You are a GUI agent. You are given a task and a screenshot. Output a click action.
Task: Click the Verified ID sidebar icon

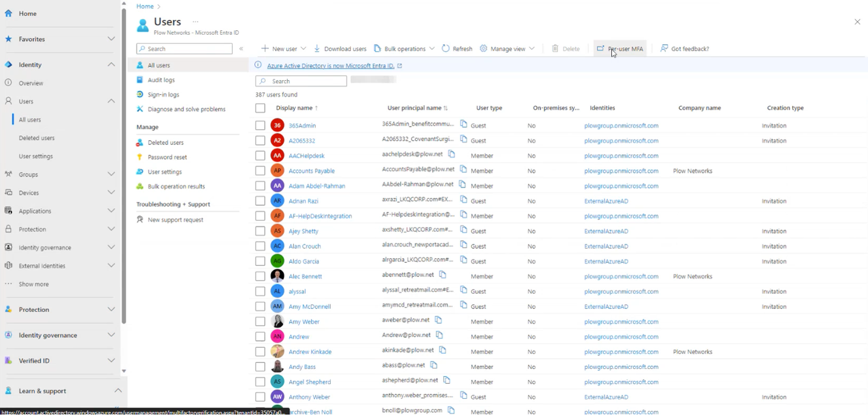(8, 361)
